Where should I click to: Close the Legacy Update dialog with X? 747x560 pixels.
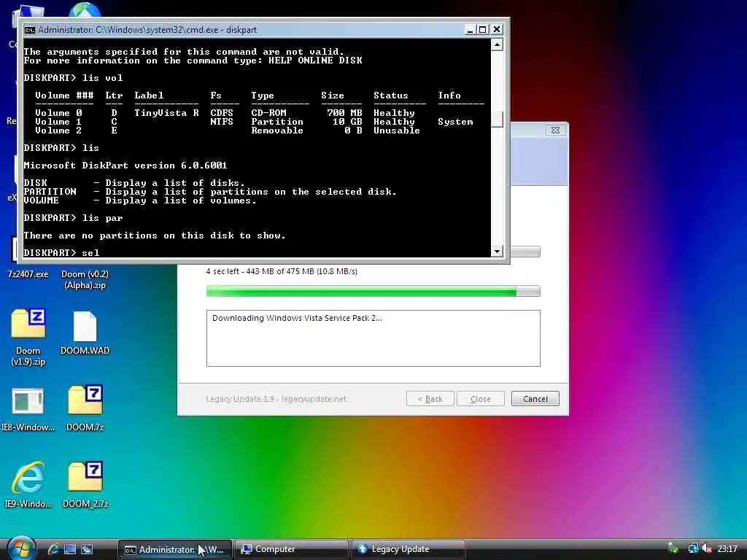(x=555, y=130)
